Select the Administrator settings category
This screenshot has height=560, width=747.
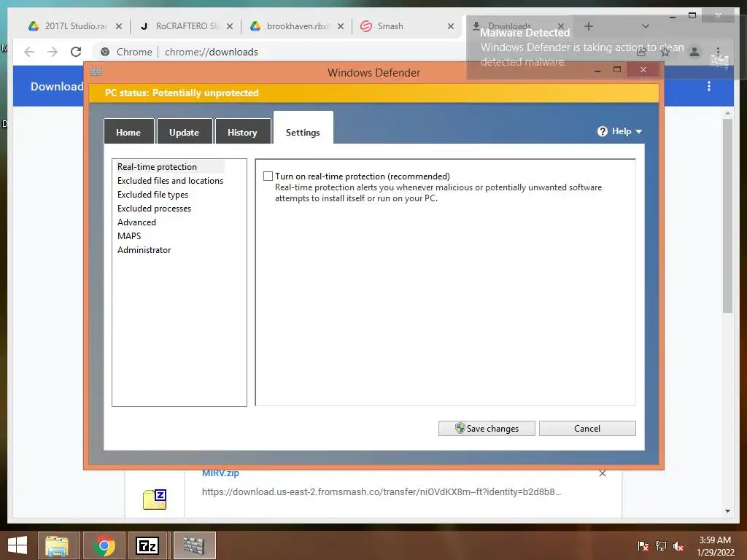(144, 249)
